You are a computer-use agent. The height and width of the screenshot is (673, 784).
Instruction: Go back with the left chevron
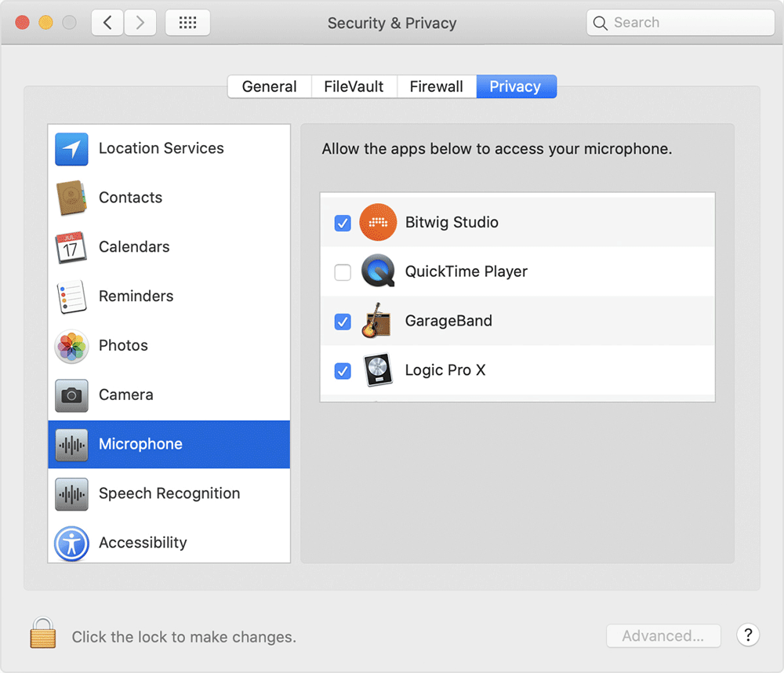click(107, 23)
